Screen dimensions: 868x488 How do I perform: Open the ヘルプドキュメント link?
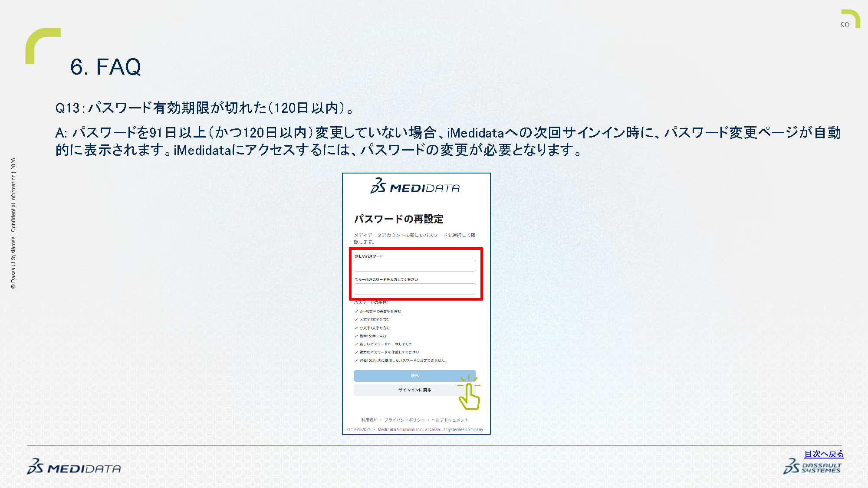[x=450, y=420]
